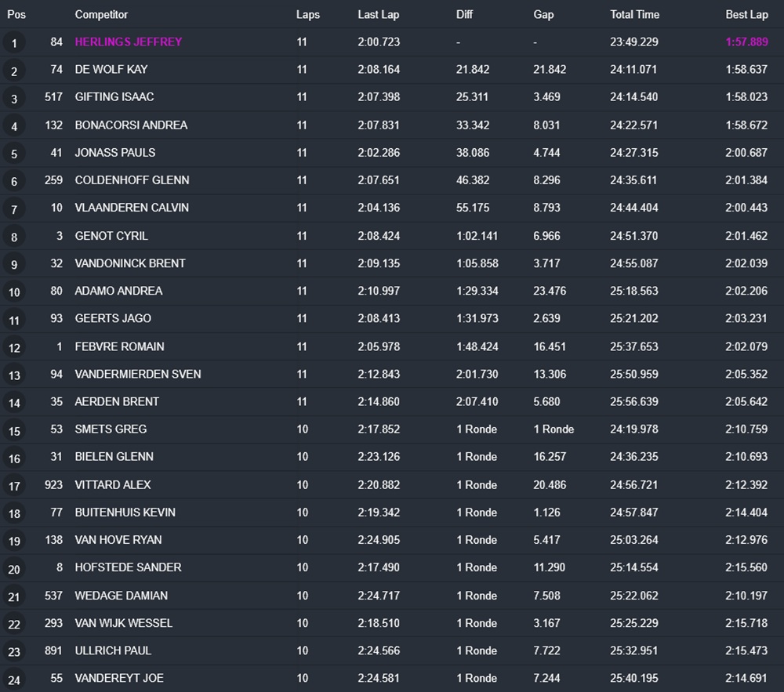Select VANDEREYT JOE competitor name

tap(119, 678)
